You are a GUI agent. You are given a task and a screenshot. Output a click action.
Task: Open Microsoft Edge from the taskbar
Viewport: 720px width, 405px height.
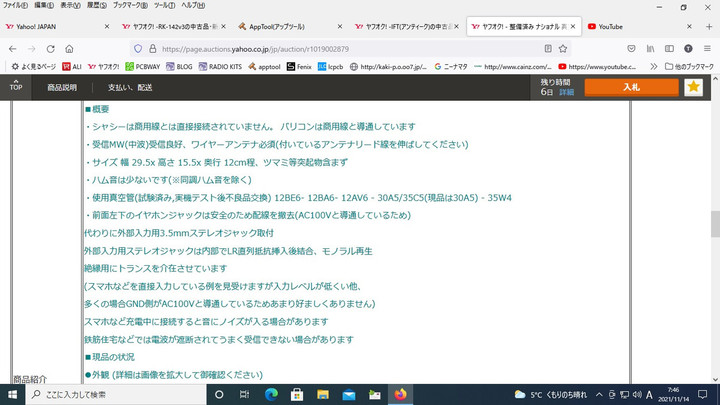pos(271,394)
